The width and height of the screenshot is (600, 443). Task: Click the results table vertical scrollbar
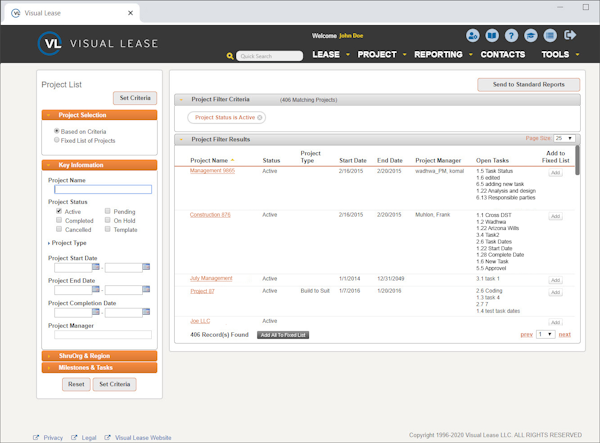(x=577, y=161)
